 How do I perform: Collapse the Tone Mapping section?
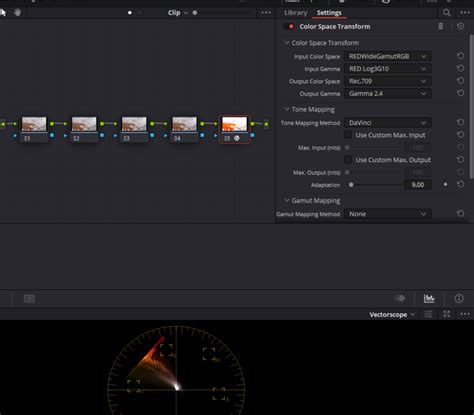pos(286,109)
